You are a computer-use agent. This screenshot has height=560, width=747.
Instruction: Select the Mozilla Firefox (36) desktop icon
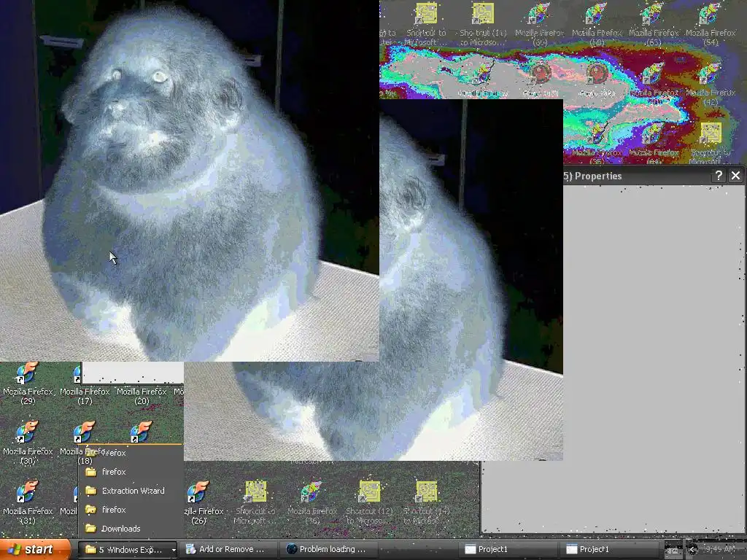pos(312,503)
